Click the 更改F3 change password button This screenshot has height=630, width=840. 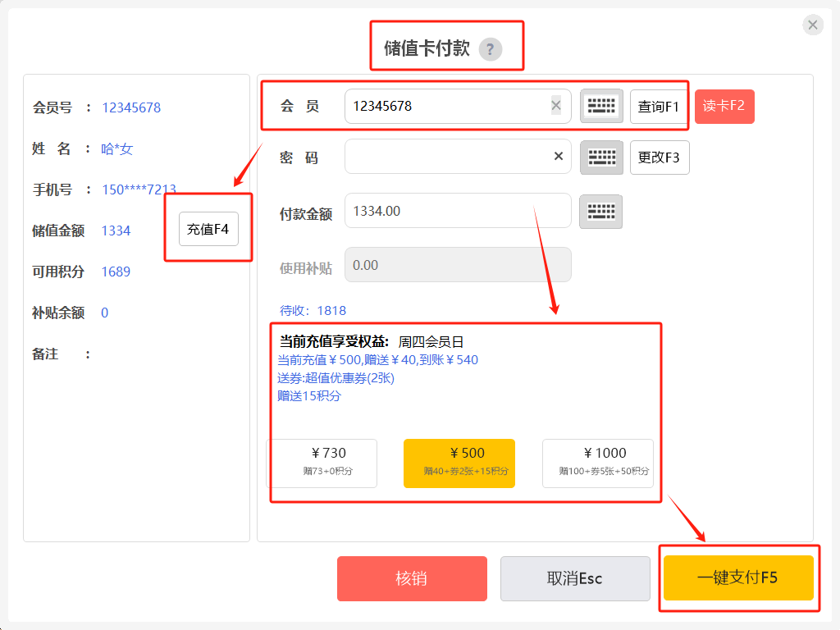(660, 157)
